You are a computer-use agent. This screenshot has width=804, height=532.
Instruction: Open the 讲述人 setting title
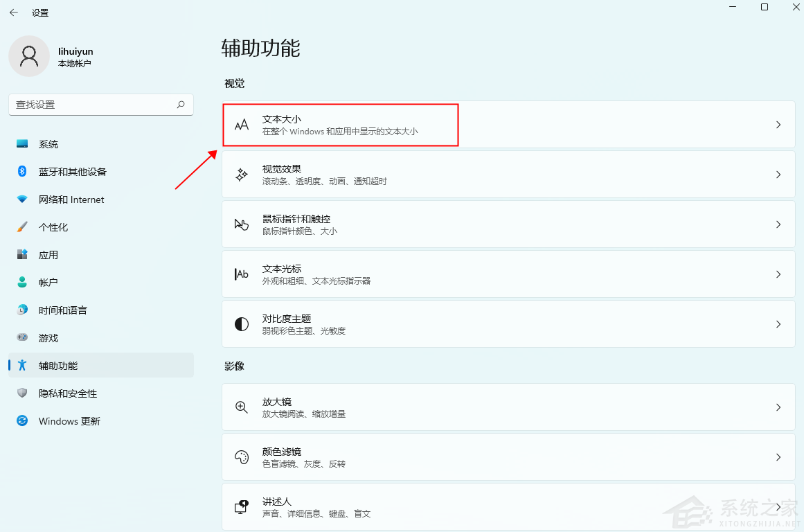click(277, 502)
